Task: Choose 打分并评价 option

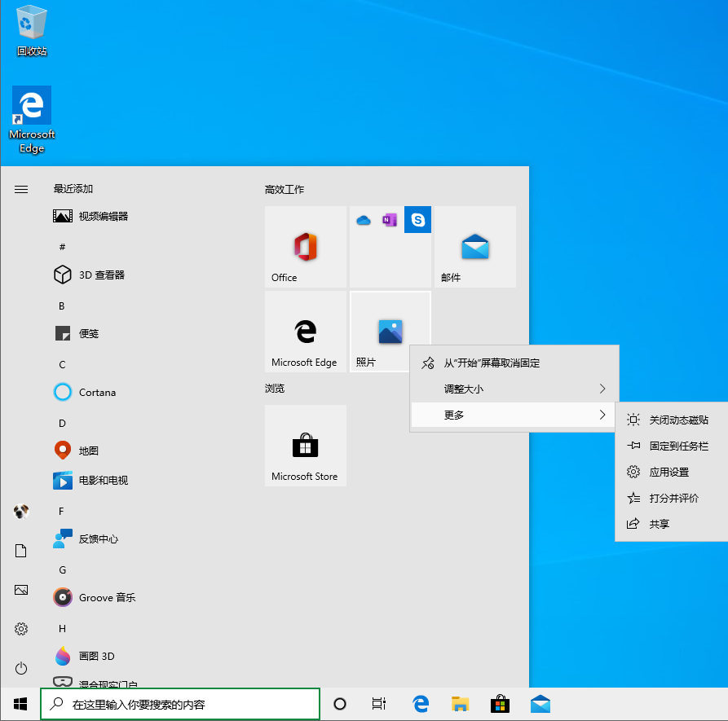Action: (672, 498)
